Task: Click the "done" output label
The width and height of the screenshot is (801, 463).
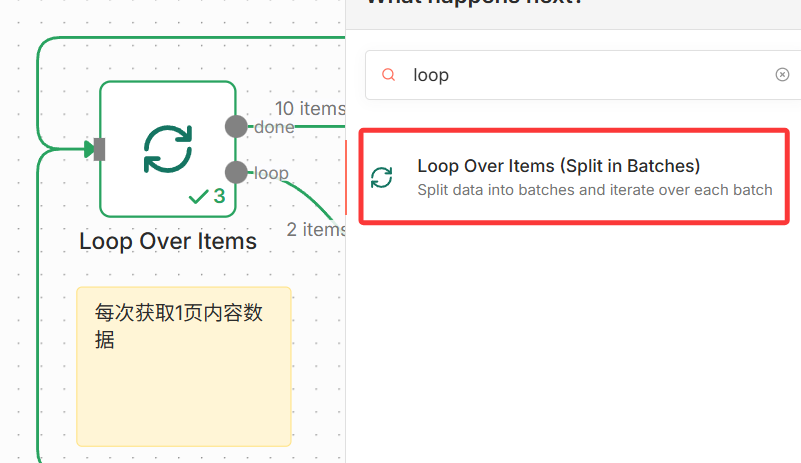Action: click(x=274, y=127)
